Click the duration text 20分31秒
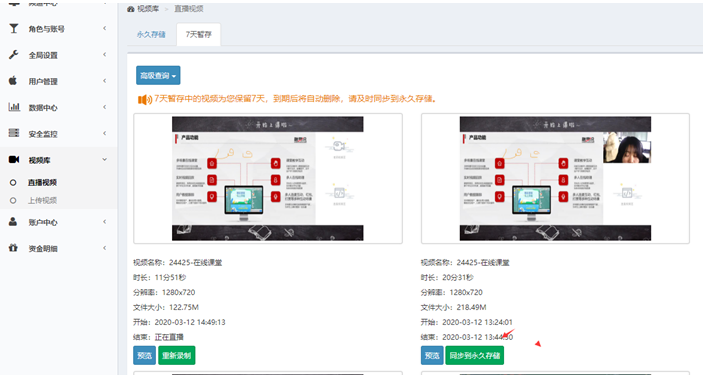This screenshot has width=703, height=377. pyautogui.click(x=458, y=278)
